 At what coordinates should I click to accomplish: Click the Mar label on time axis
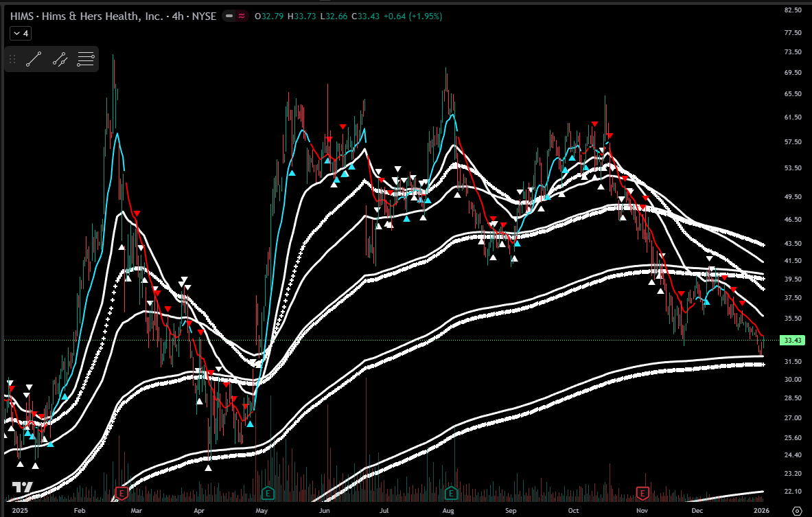(136, 510)
